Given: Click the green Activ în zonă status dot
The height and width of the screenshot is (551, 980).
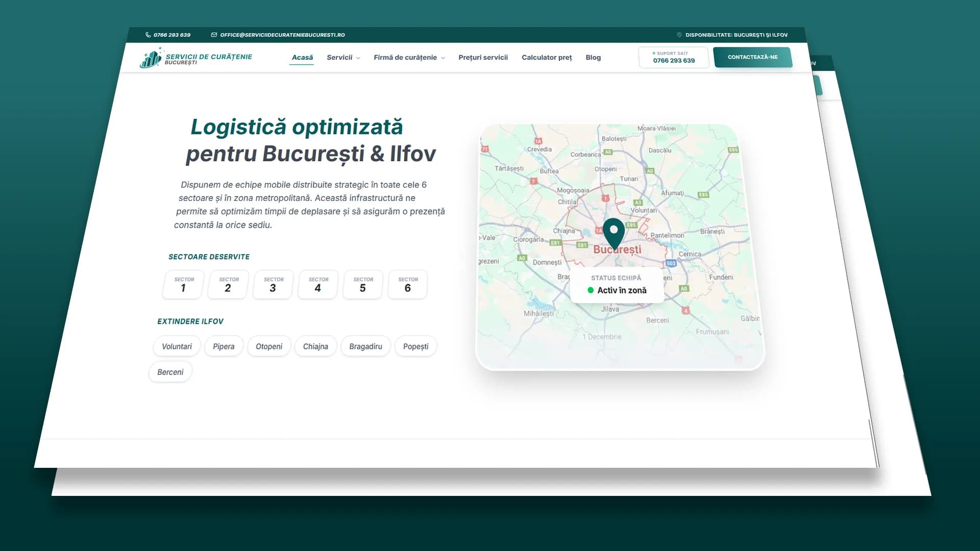Looking at the screenshot, I should point(591,290).
